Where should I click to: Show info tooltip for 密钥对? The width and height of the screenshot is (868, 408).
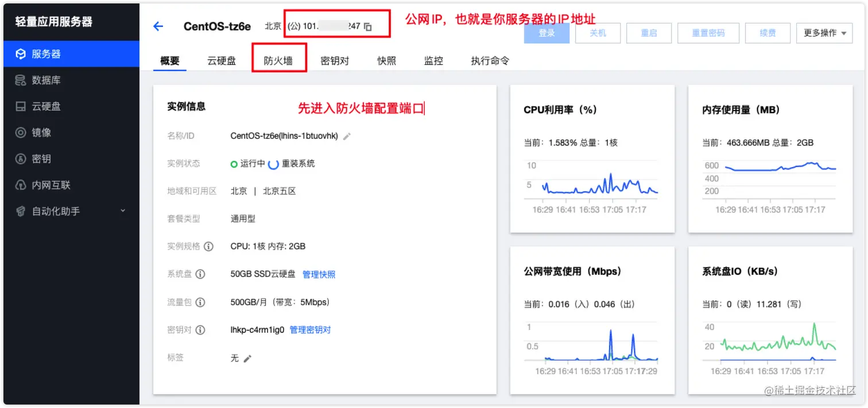(x=200, y=330)
